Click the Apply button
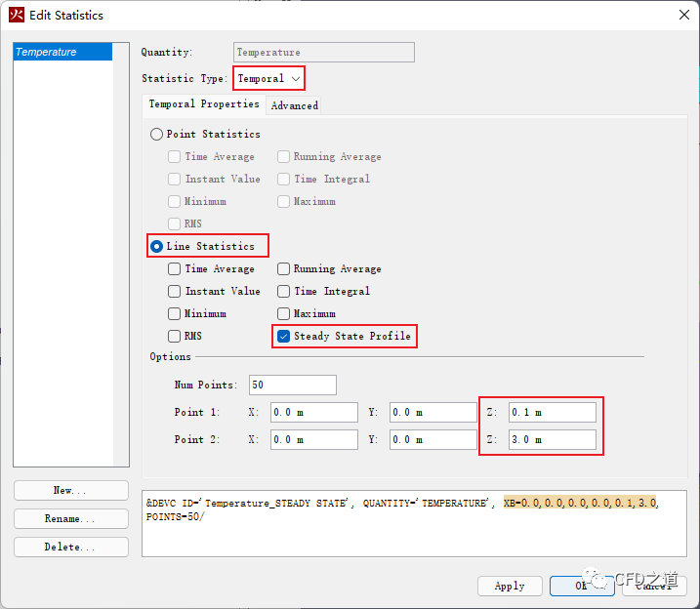The image size is (700, 609). (x=510, y=586)
